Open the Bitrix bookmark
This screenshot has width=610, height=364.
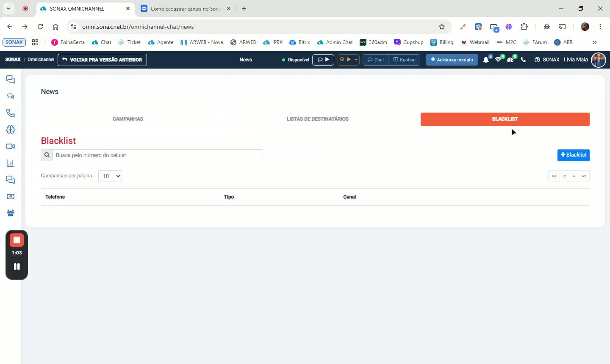tap(299, 42)
